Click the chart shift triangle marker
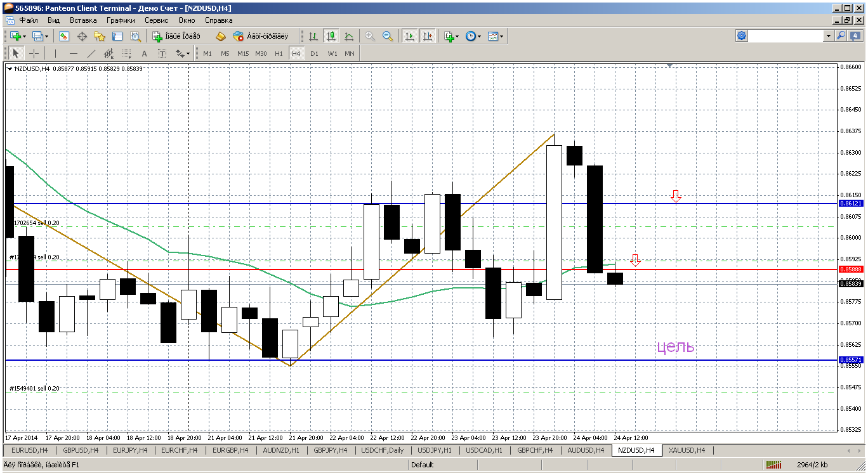 click(x=671, y=65)
